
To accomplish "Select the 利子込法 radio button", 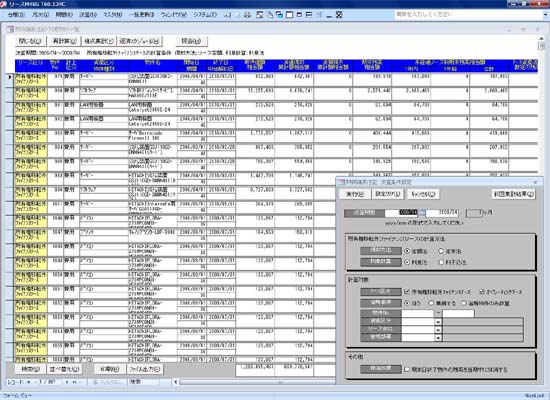I will point(441,262).
